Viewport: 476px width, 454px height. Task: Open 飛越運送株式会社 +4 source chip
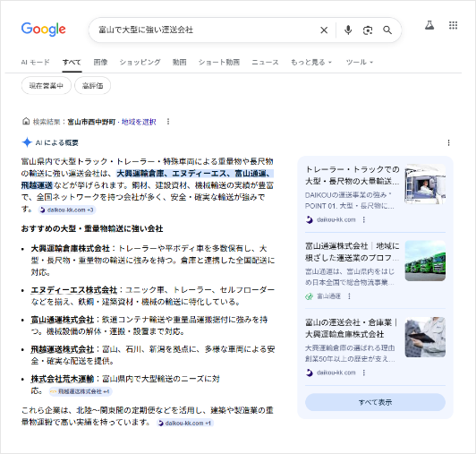(81, 391)
